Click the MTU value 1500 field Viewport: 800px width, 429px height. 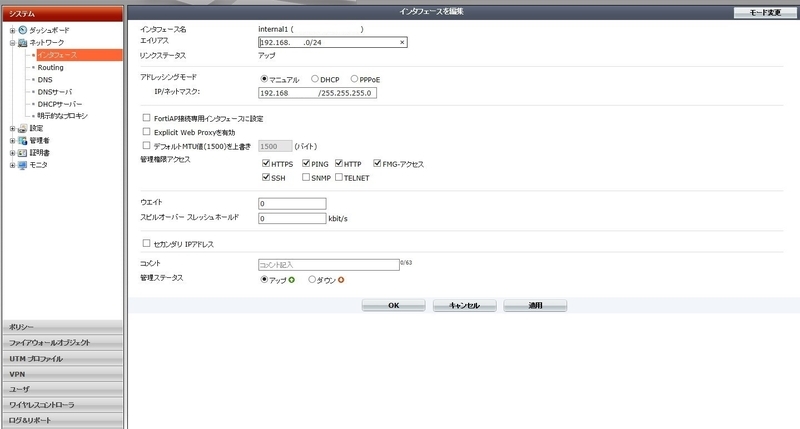(275, 146)
